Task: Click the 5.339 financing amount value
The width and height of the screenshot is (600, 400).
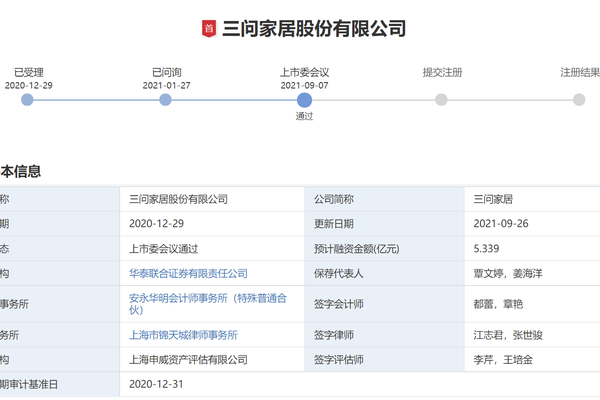Action: 486,249
